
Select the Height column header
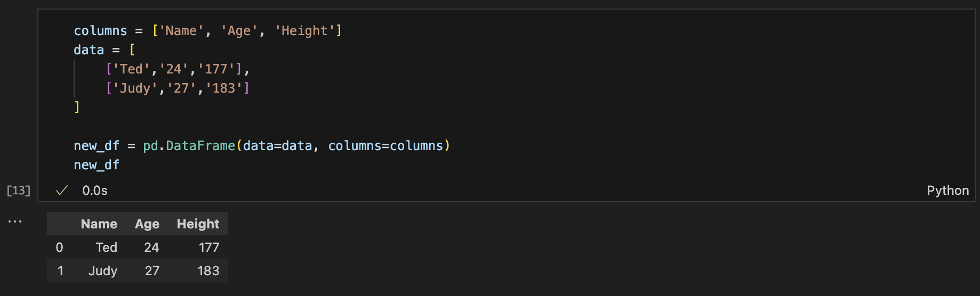tap(198, 224)
